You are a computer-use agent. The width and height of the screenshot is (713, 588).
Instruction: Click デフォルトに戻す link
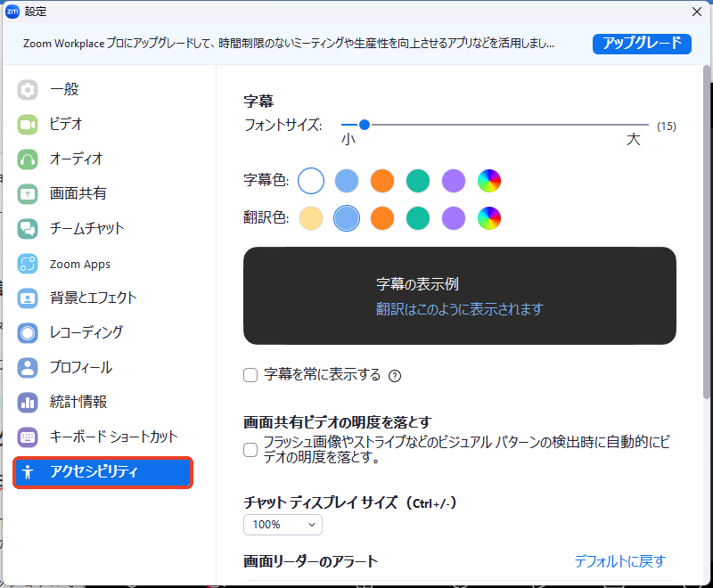click(x=620, y=561)
